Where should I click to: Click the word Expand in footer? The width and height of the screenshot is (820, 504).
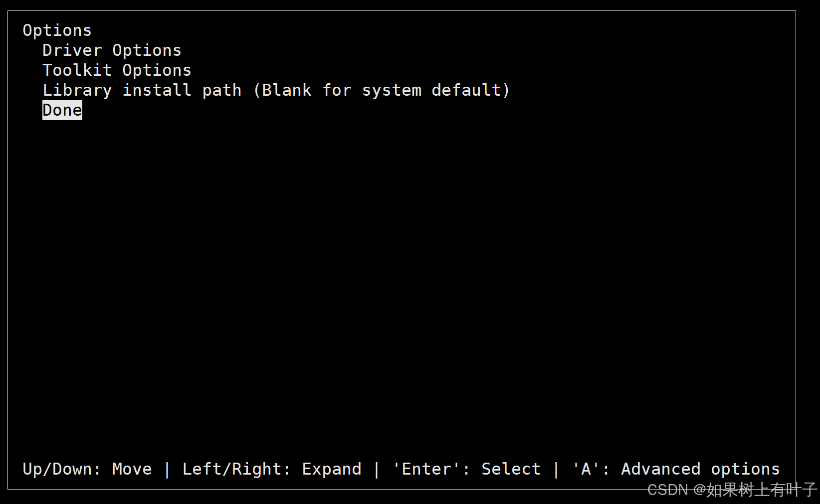click(x=332, y=469)
